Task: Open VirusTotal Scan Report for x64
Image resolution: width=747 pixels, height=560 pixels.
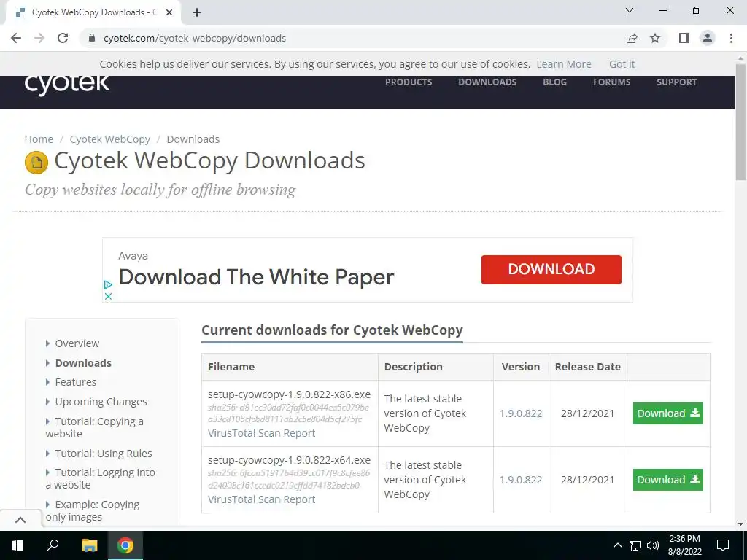Action: click(x=262, y=499)
